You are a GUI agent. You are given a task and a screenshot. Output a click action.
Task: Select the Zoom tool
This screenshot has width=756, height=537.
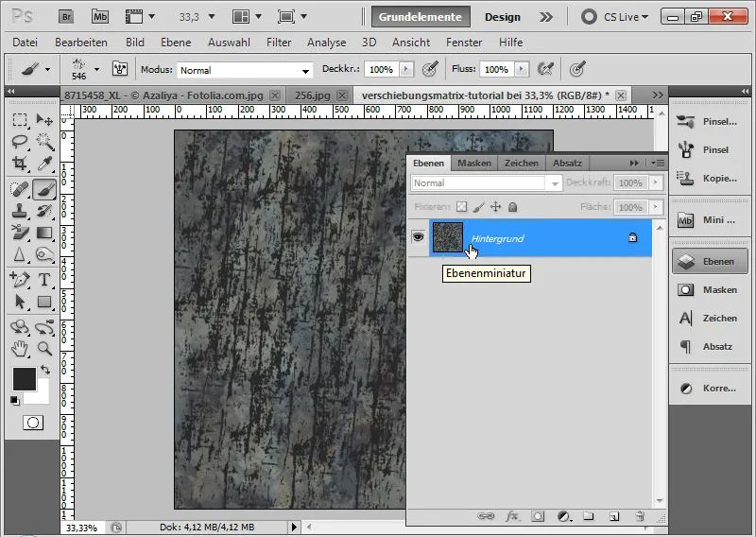pos(44,348)
